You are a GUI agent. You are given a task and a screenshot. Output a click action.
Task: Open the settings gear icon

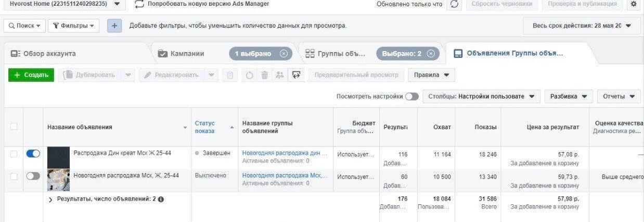click(x=633, y=4)
